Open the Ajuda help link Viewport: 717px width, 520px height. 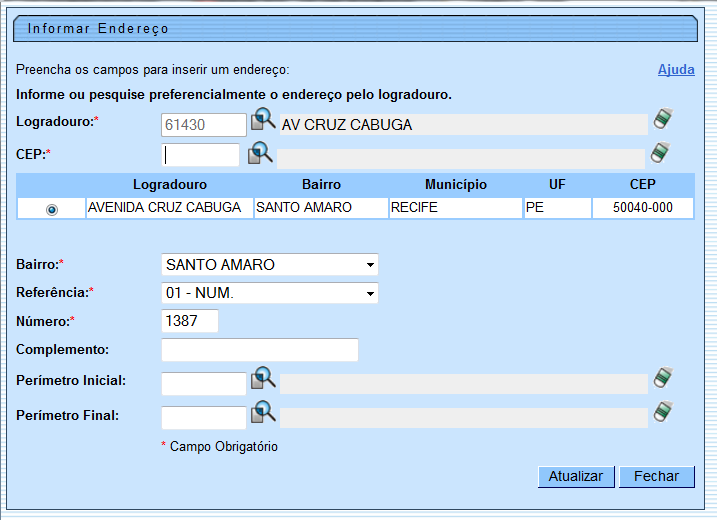pos(675,70)
